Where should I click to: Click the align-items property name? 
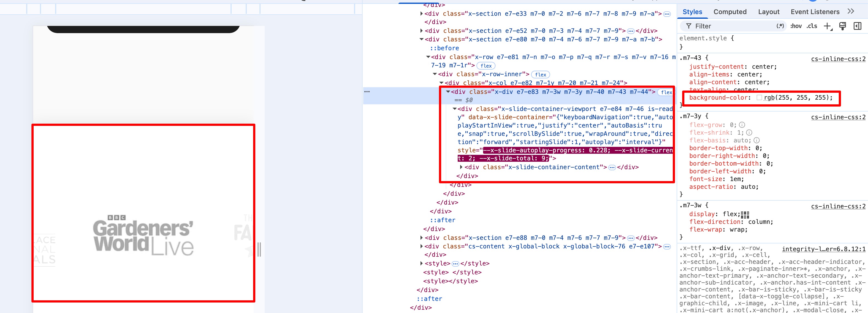click(x=709, y=75)
